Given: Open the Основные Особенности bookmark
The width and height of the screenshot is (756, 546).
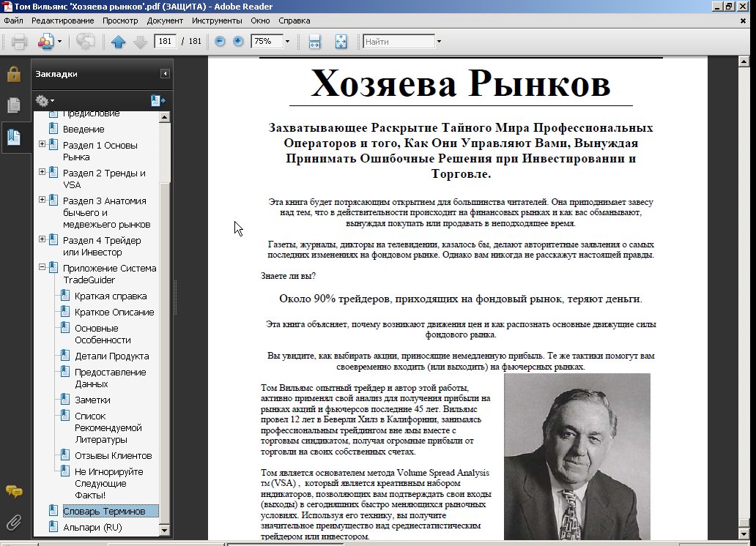Looking at the screenshot, I should click(103, 334).
